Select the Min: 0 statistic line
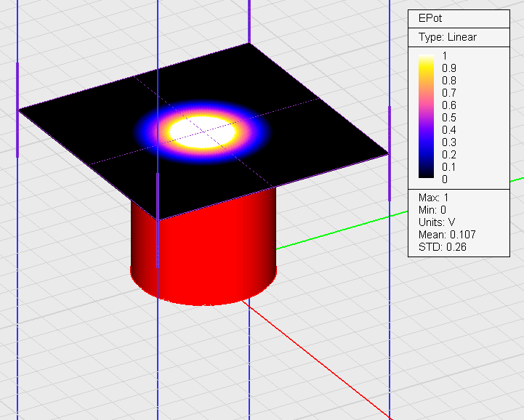The image size is (524, 420). pos(432,210)
